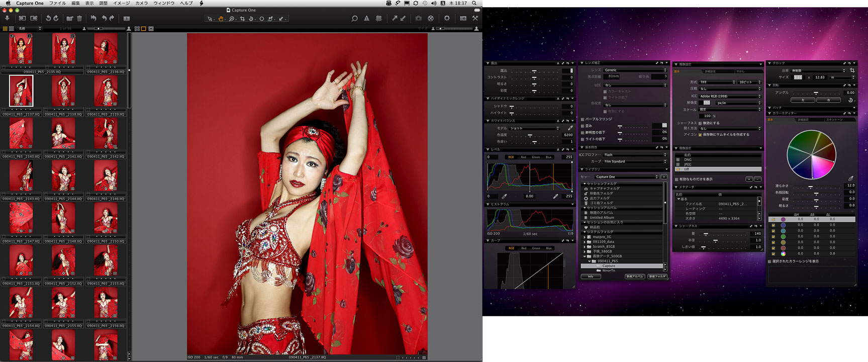This screenshot has width=868, height=362.
Task: Click the trash delete icon in toolbar
Action: tap(79, 19)
